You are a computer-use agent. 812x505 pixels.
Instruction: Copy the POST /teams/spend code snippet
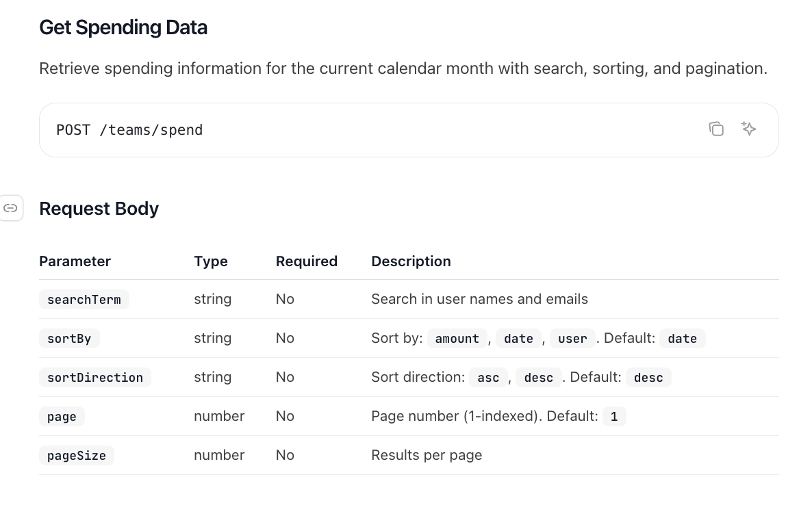pyautogui.click(x=716, y=129)
